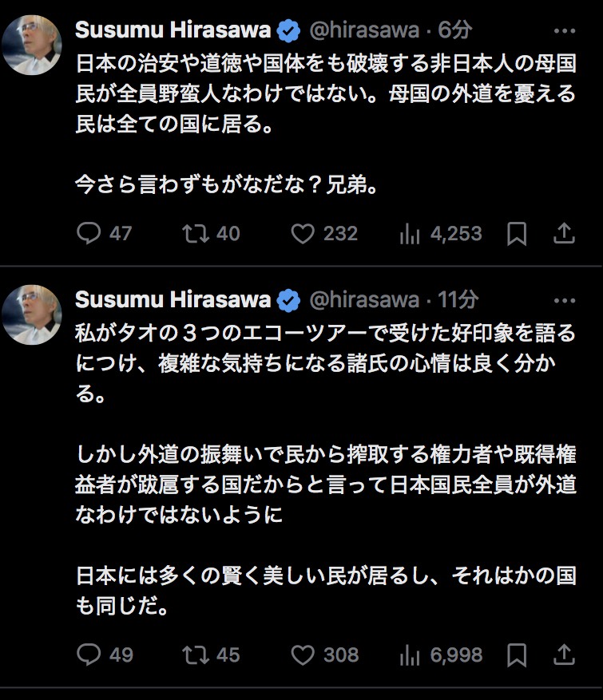This screenshot has width=603, height=700.
Task: Like the tweet with 232 likes
Action: 303,233
